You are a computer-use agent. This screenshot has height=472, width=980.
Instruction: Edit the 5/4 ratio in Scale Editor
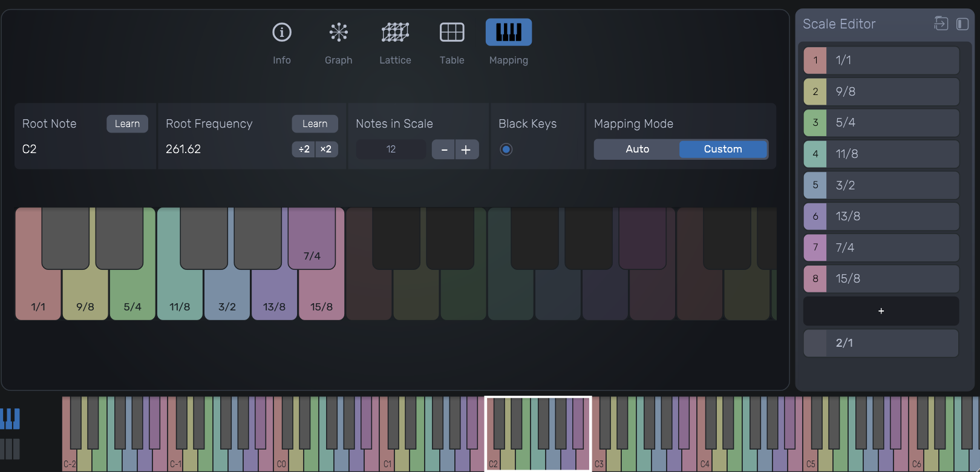click(893, 123)
